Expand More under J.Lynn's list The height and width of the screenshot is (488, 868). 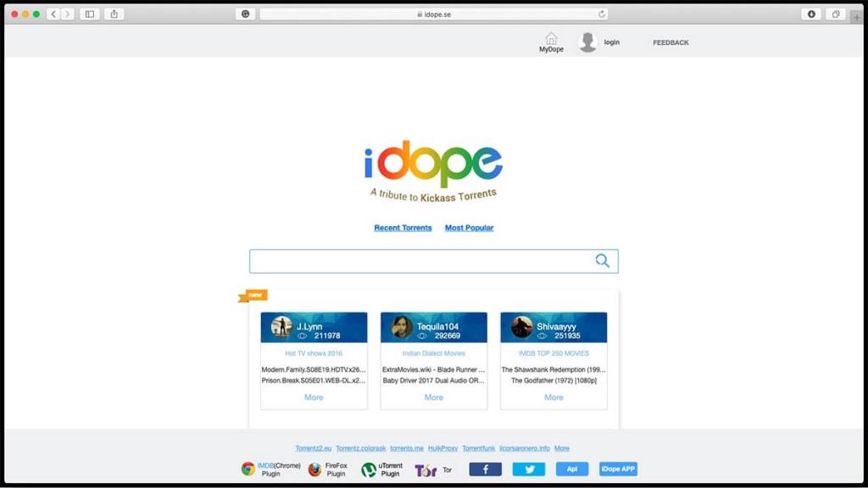click(314, 397)
